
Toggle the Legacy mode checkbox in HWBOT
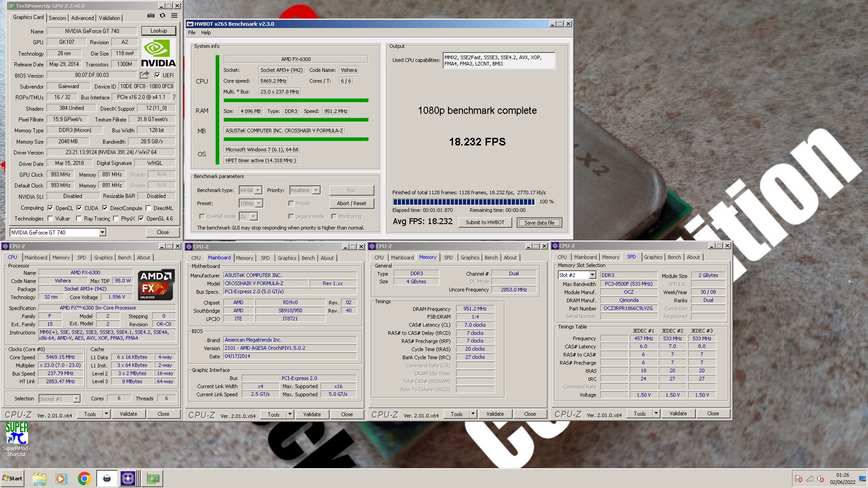tap(291, 216)
